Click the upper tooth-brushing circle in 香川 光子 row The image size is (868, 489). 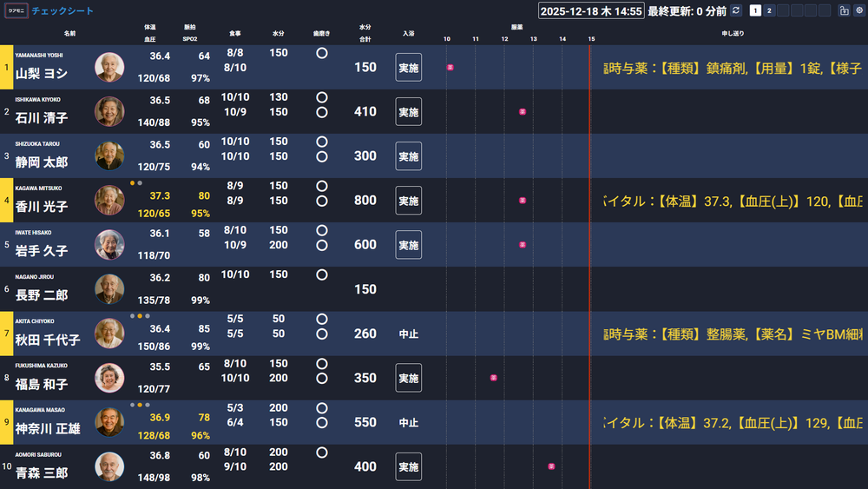point(322,186)
